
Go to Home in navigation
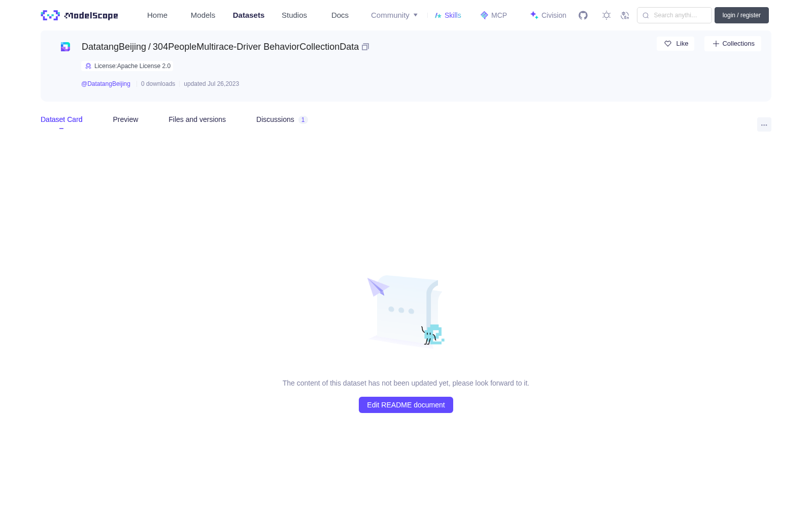click(x=157, y=15)
